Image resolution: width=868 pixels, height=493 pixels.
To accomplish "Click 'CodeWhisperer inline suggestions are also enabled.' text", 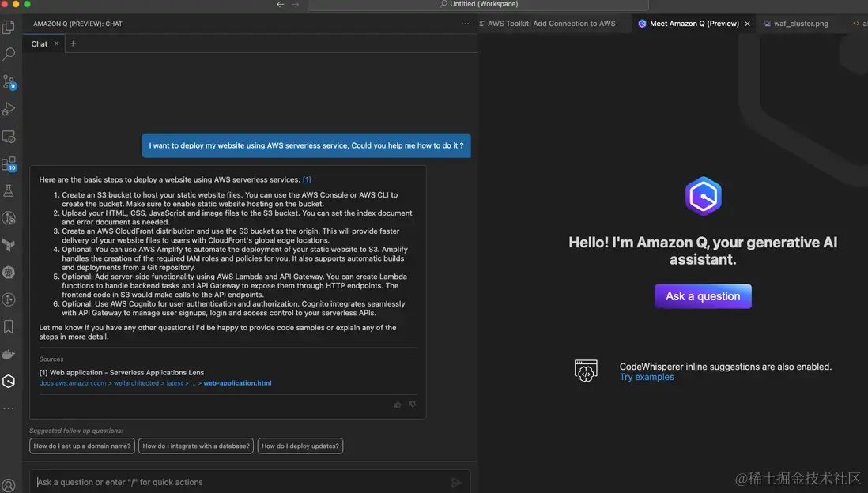I will point(725,367).
